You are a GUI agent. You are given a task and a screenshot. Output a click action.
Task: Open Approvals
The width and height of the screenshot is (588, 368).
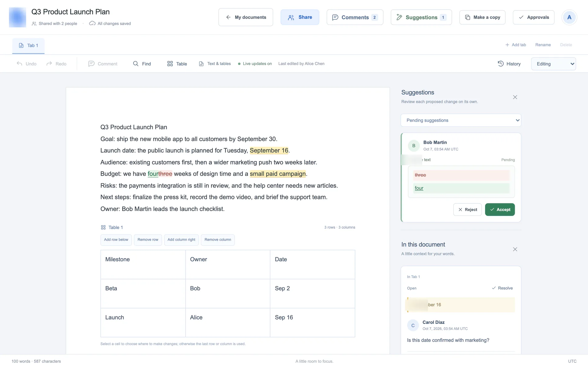pos(533,17)
